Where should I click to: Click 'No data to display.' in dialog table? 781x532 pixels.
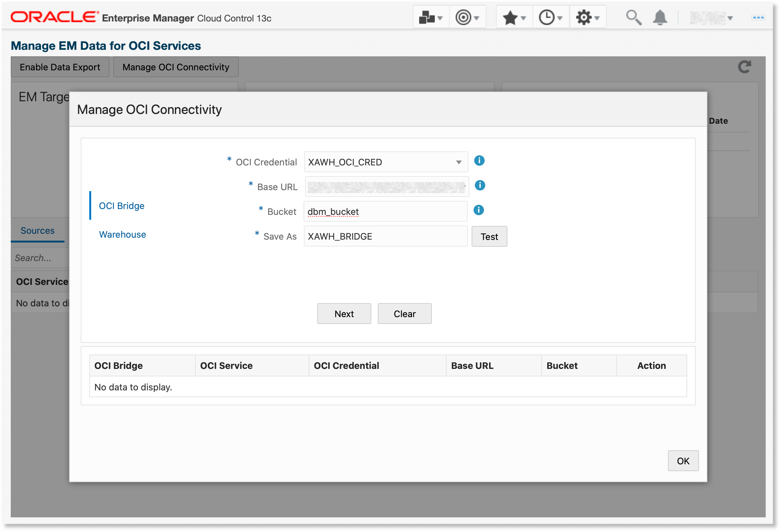click(x=133, y=387)
